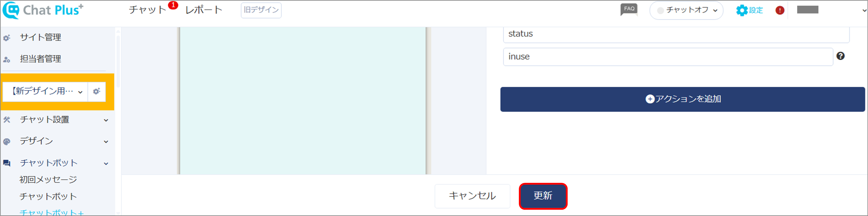Switch to the チャット tab
868x216 pixels.
pos(148,10)
